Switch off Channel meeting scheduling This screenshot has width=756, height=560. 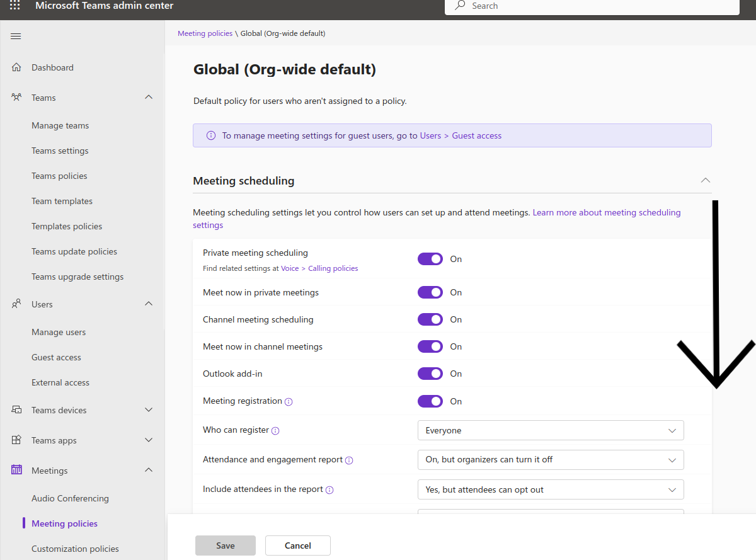[x=430, y=319]
